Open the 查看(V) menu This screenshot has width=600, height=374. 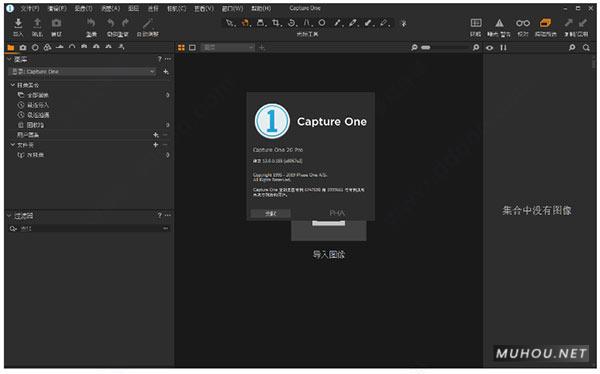(204, 8)
